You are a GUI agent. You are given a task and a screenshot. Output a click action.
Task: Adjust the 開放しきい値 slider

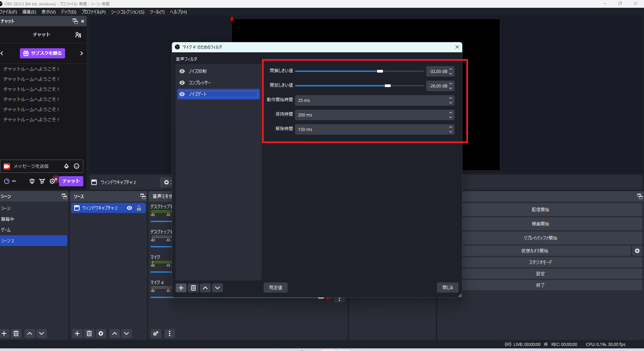[387, 85]
